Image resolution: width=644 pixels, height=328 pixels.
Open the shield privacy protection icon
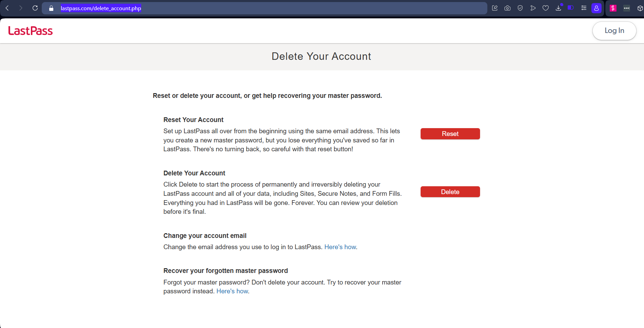(x=520, y=8)
